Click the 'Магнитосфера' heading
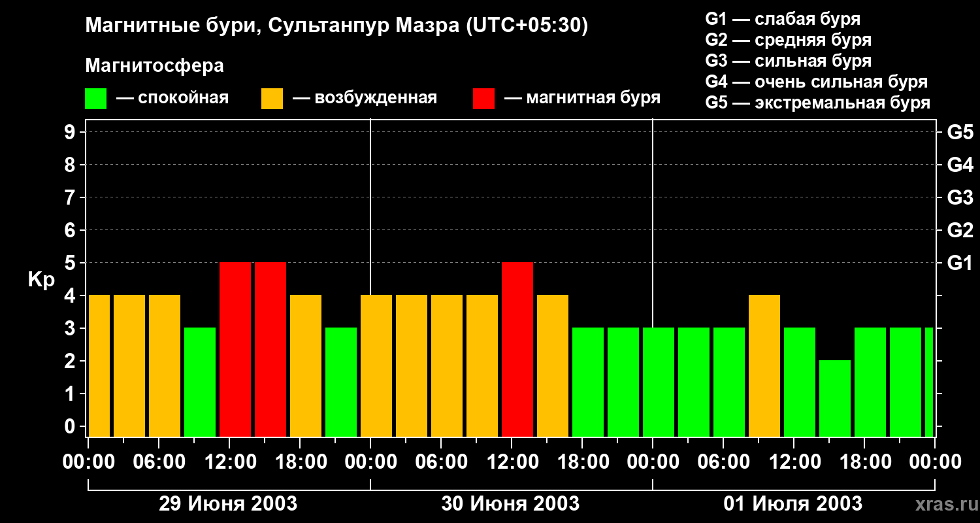The image size is (980, 523). pyautogui.click(x=154, y=66)
